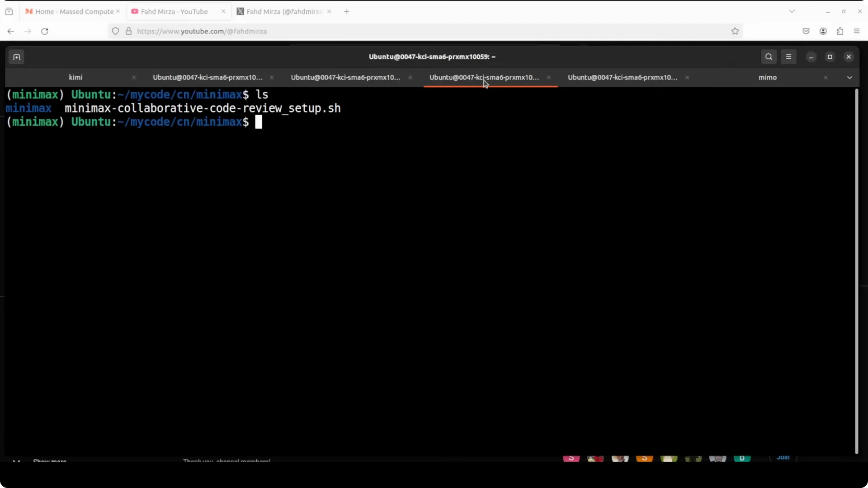Click minimax-collaborative-code-review_setup.sh filename

(203, 108)
